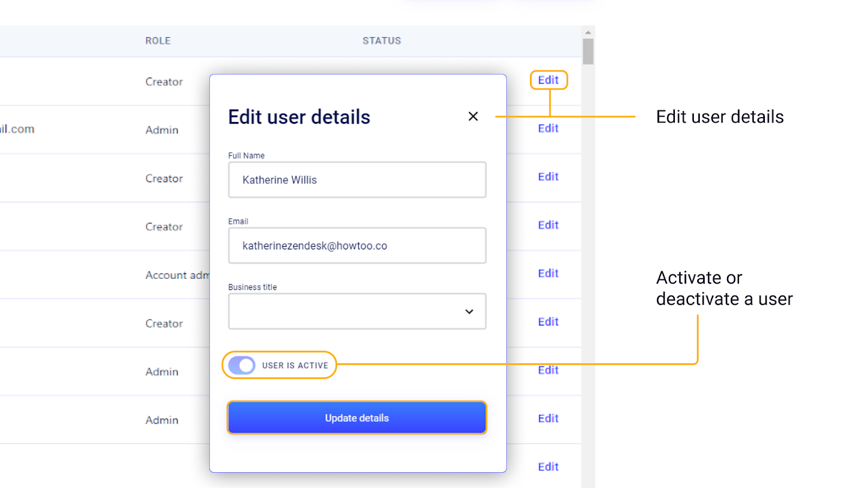Viewport: 868px width, 488px height.
Task: Click the sixth Edit link from top
Action: click(548, 322)
